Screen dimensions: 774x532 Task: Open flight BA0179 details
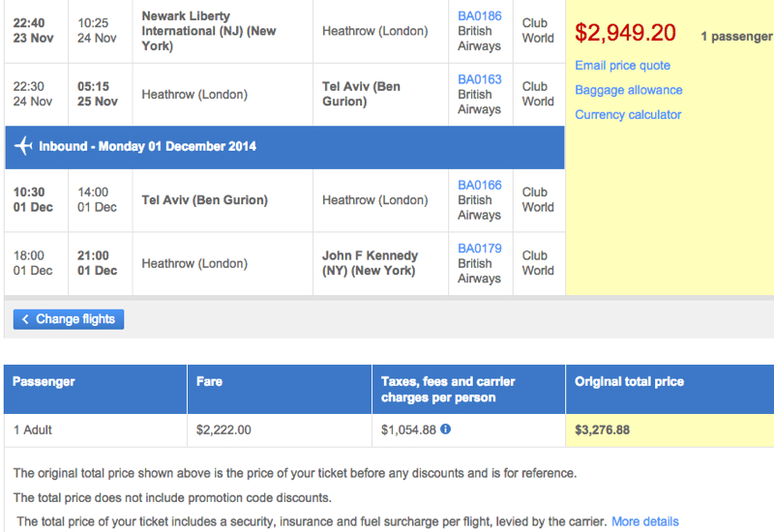[x=479, y=249]
